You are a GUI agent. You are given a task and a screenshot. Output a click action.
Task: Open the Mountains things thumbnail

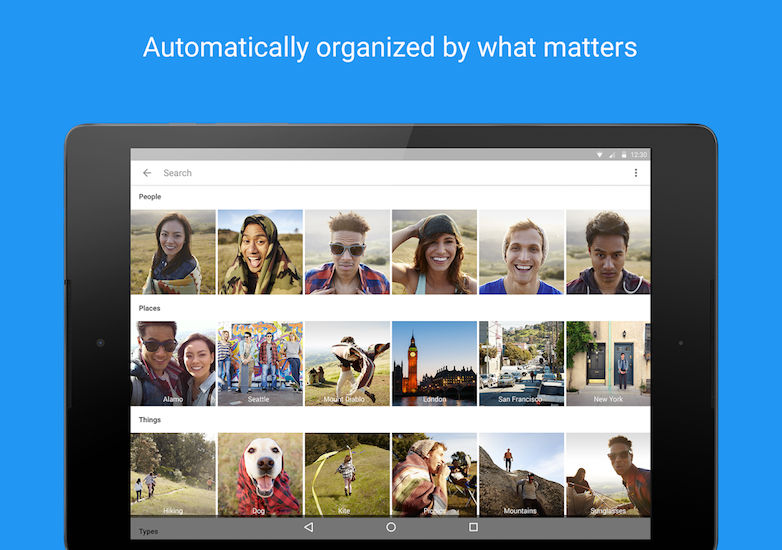pos(522,474)
